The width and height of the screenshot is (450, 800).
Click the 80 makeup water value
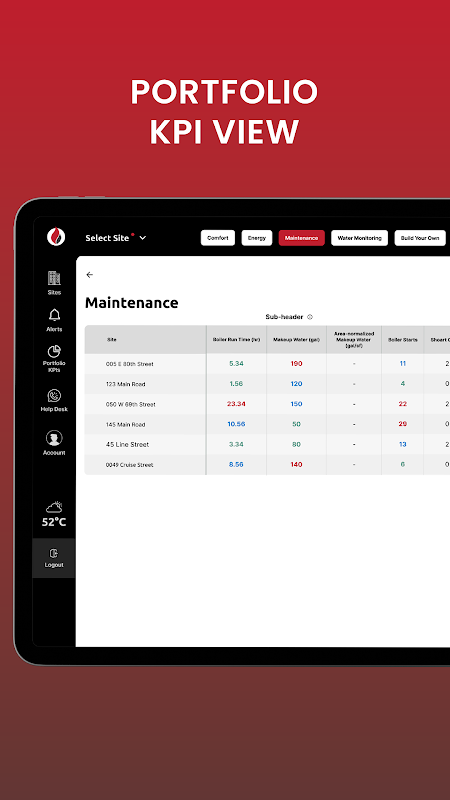click(296, 444)
